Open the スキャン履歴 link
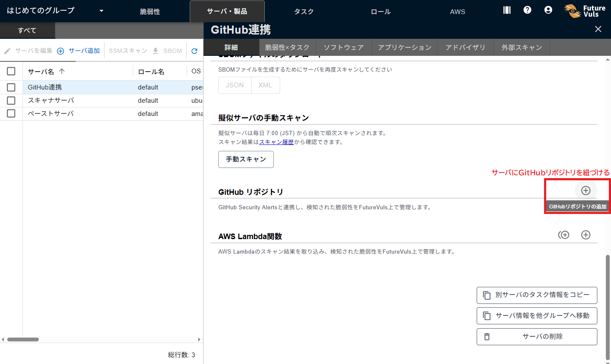This screenshot has width=611, height=364. tap(276, 142)
